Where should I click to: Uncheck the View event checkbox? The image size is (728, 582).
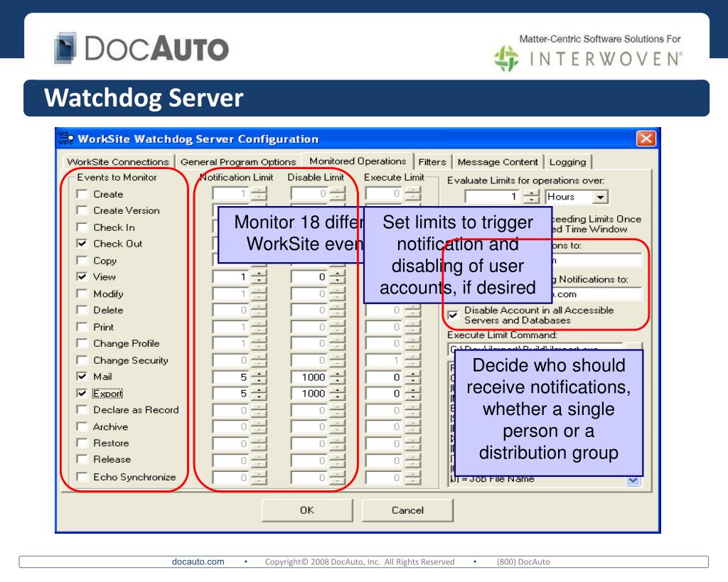82,276
